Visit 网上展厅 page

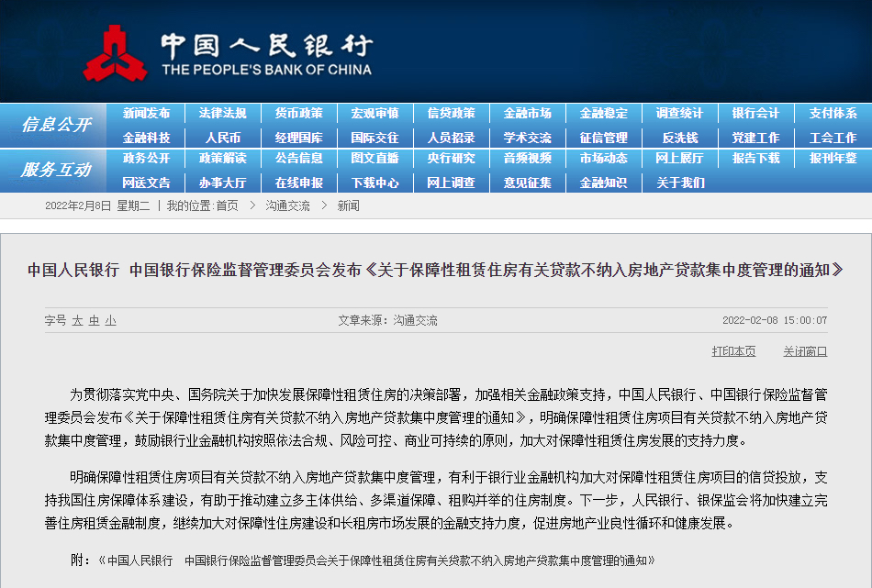pyautogui.click(x=679, y=159)
